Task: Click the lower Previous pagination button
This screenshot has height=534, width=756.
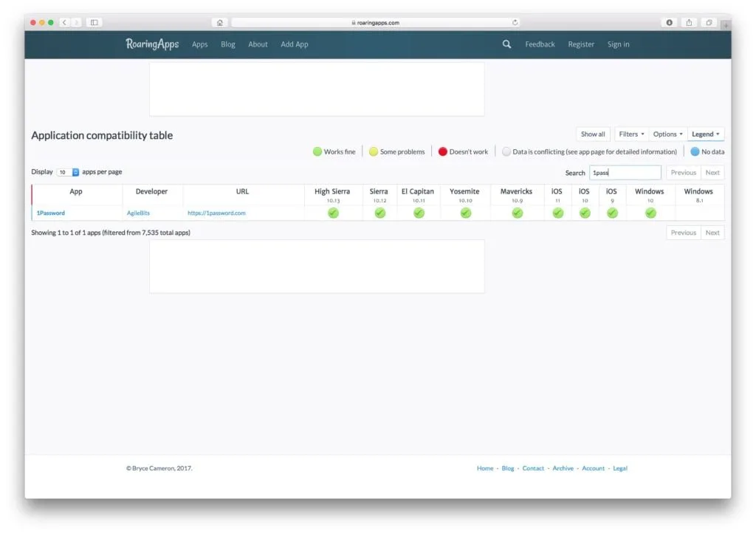Action: click(683, 233)
